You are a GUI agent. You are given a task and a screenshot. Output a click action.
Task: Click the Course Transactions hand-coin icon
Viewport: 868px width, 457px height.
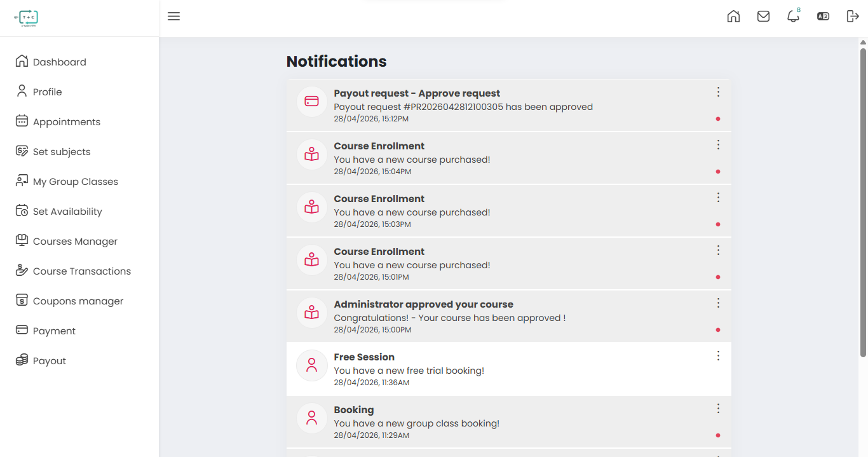[22, 270]
